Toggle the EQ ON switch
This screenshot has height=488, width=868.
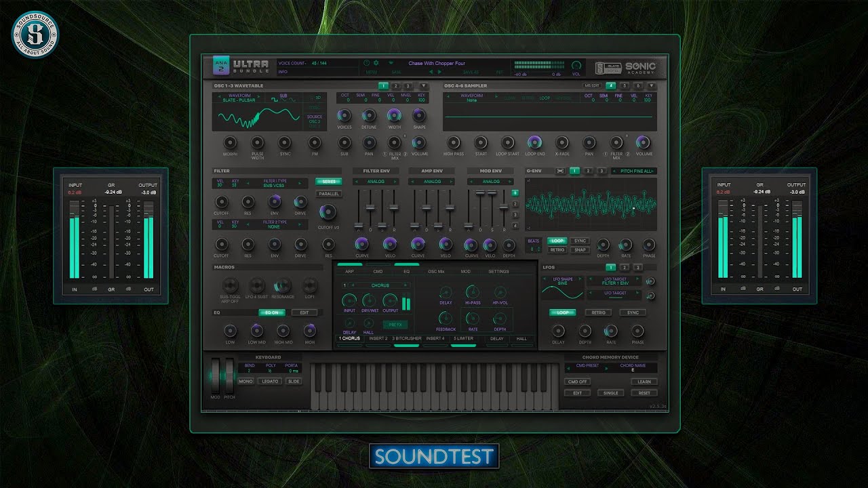pos(272,312)
